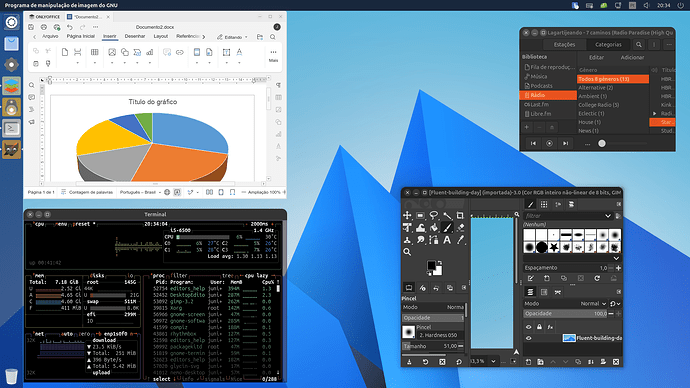Click the layer Opacidade slider in GIMP
690x388 pixels.
tap(565, 314)
